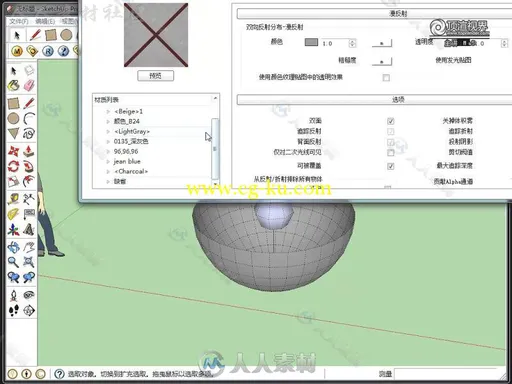Screen dimensions: 512x384
Task: Open the 编辑(E) menu
Action: (x=45, y=22)
